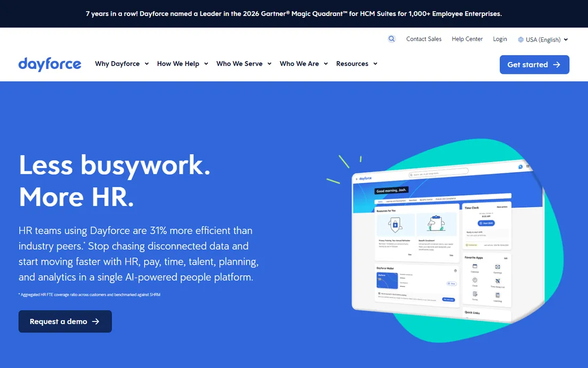Expand the chevron next to Who We Serve

269,64
